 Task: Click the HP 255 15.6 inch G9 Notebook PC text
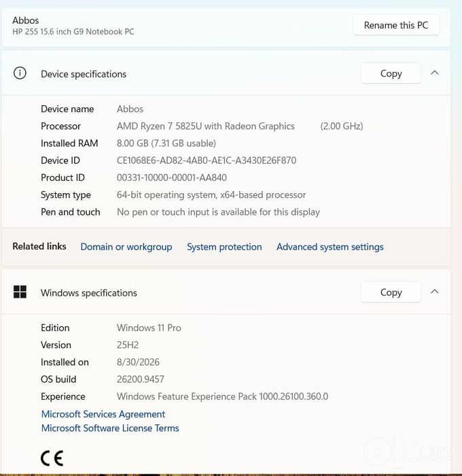73,31
